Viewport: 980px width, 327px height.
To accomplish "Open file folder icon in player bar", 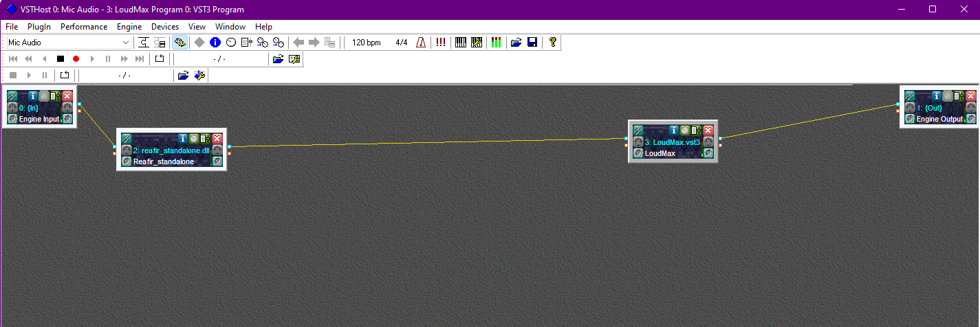I will coord(278,59).
